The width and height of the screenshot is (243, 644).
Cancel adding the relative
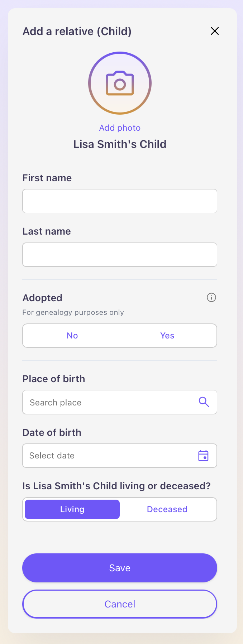[x=120, y=604]
